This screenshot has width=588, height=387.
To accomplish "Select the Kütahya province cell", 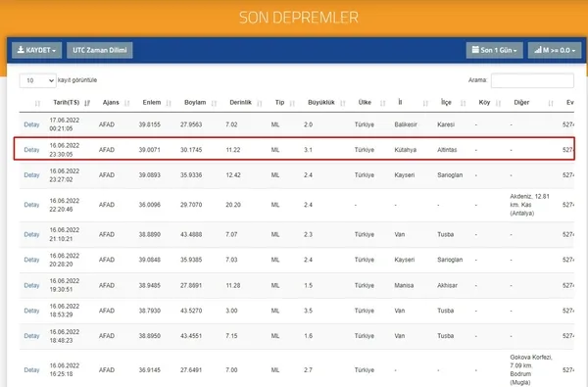I will (405, 150).
